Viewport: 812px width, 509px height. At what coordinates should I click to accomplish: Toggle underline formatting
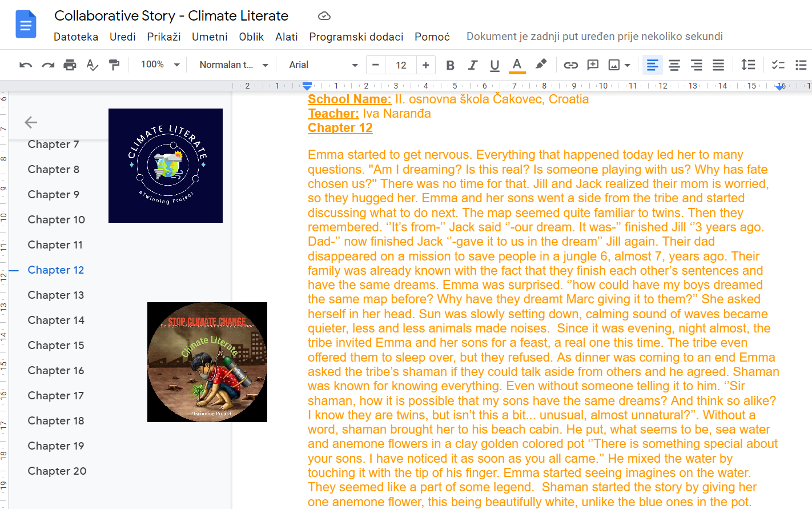point(495,65)
